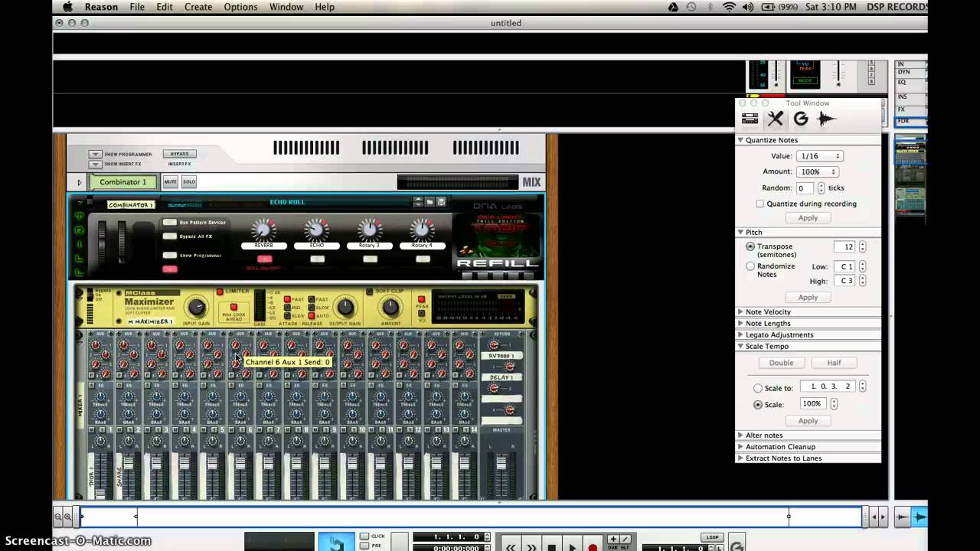Click the Bluetooth icon in the menu bar
This screenshot has height=551, width=980.
click(x=710, y=7)
